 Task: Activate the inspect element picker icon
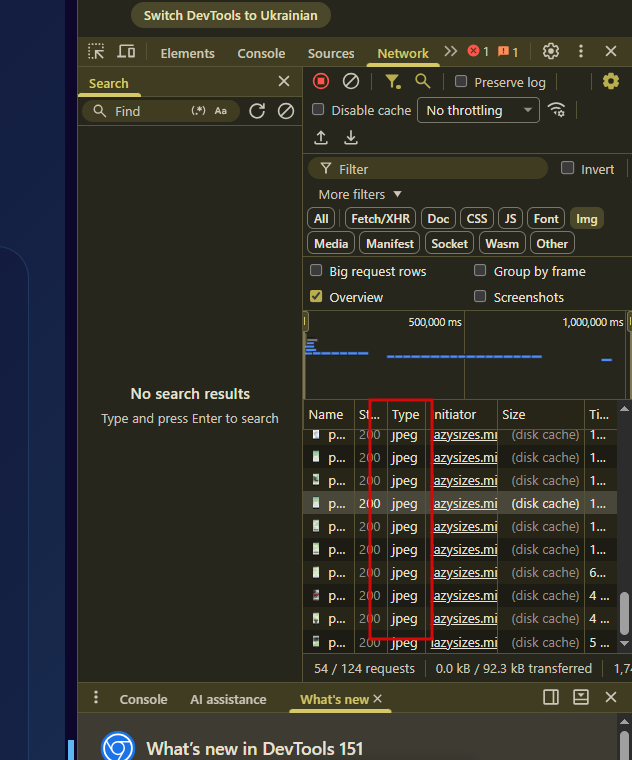point(96,51)
